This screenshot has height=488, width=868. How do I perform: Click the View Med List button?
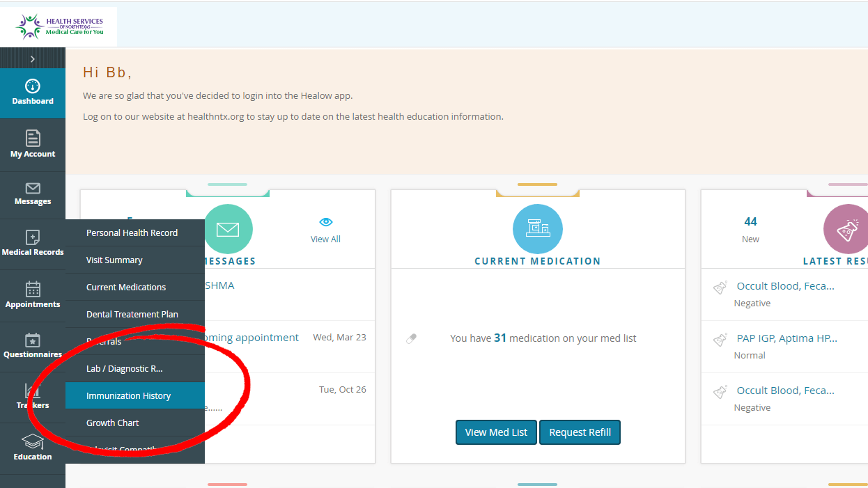[496, 432]
